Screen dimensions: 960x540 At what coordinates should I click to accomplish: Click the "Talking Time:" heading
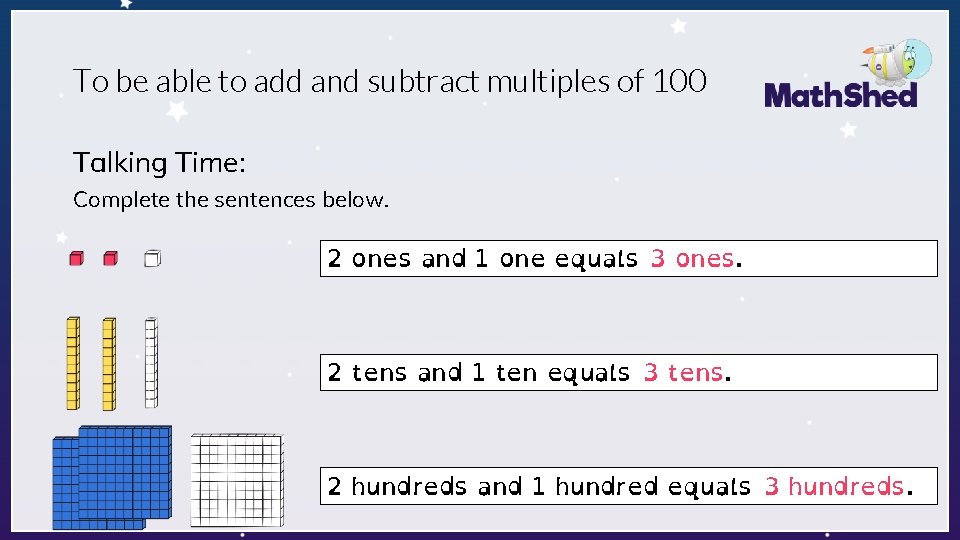(x=159, y=162)
